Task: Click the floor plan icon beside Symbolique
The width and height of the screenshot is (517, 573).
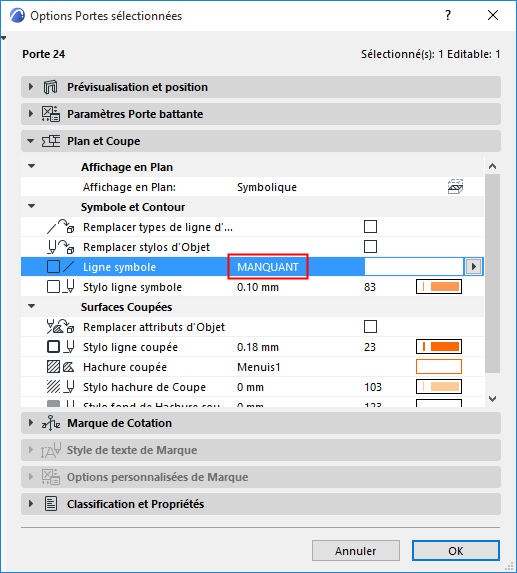Action: [455, 187]
